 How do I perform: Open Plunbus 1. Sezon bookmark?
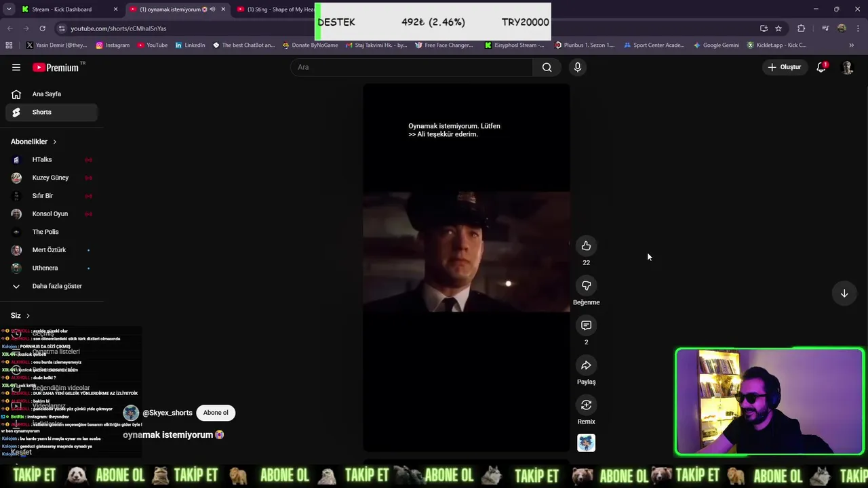[x=585, y=45]
